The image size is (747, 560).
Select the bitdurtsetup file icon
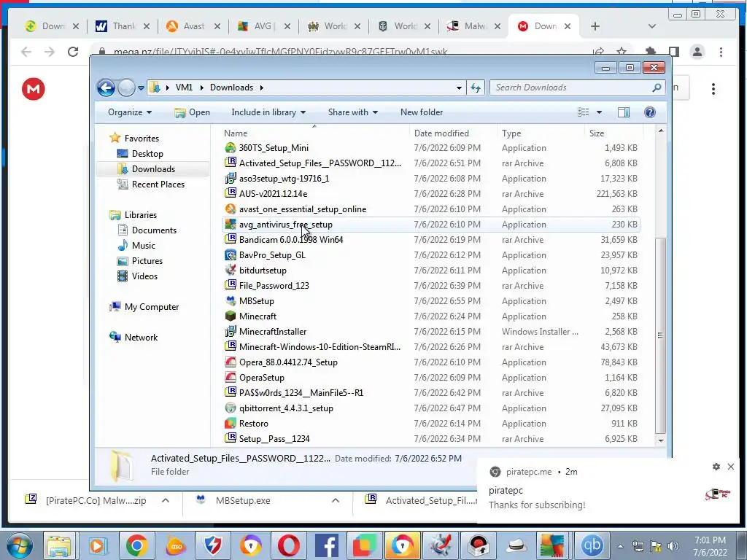click(231, 270)
